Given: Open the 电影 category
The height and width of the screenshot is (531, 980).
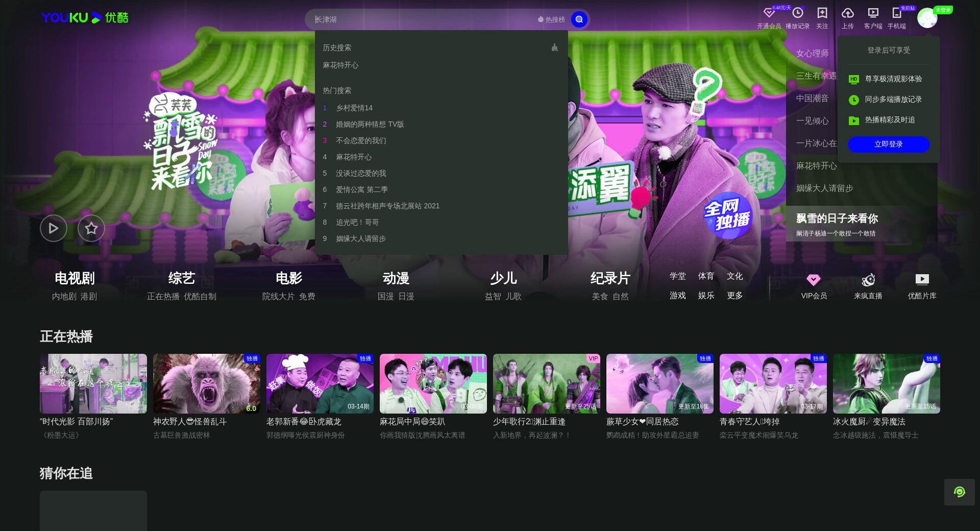Looking at the screenshot, I should click(289, 278).
